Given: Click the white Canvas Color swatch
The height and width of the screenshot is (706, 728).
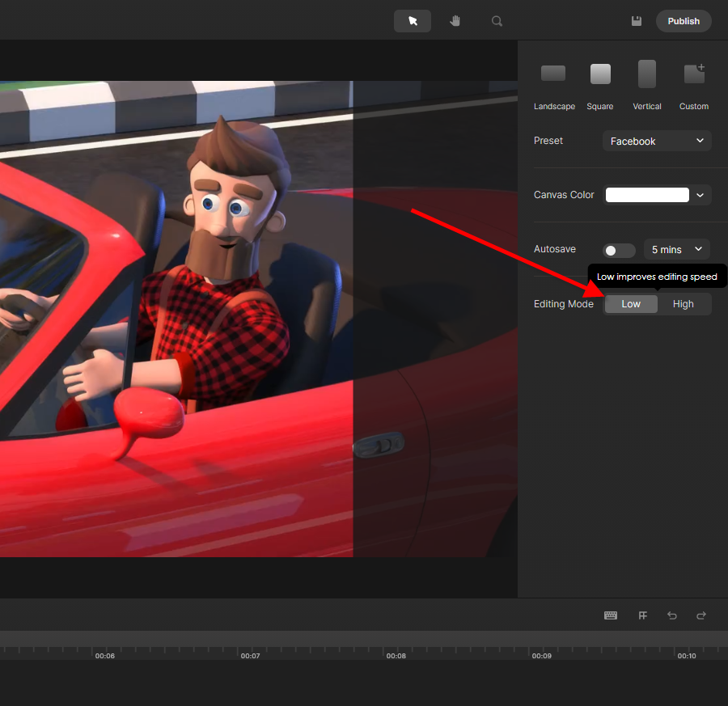Looking at the screenshot, I should point(647,195).
